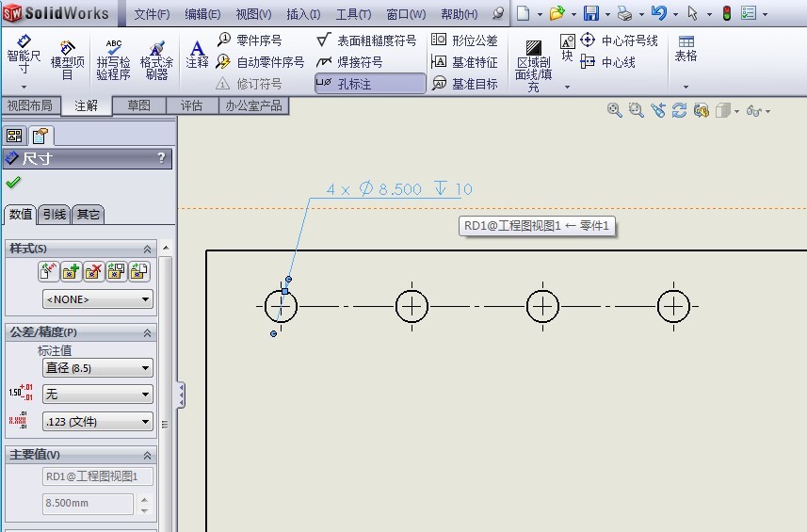Select the Smart Dimension tool

(x=24, y=56)
